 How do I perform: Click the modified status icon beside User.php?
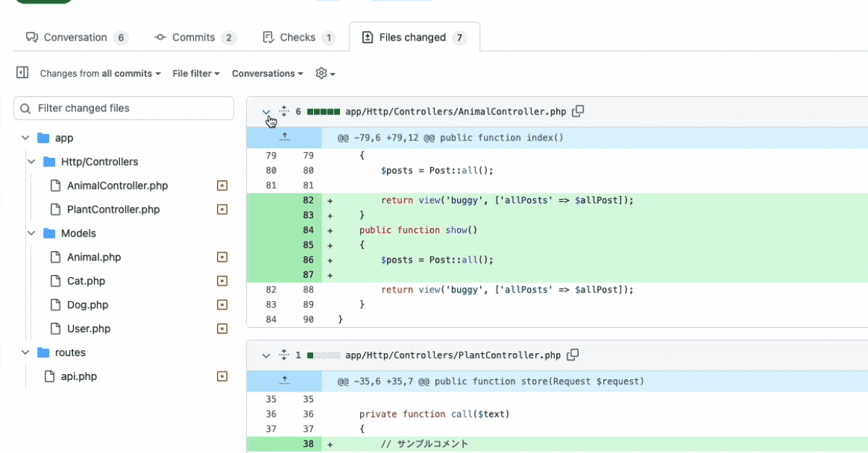(222, 329)
